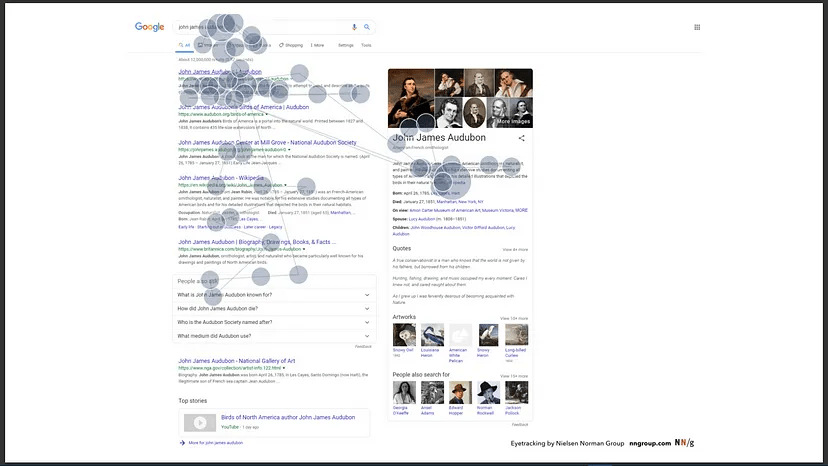
Task: Open the Long-billed Curlew artwork thumbnail
Action: [x=516, y=335]
